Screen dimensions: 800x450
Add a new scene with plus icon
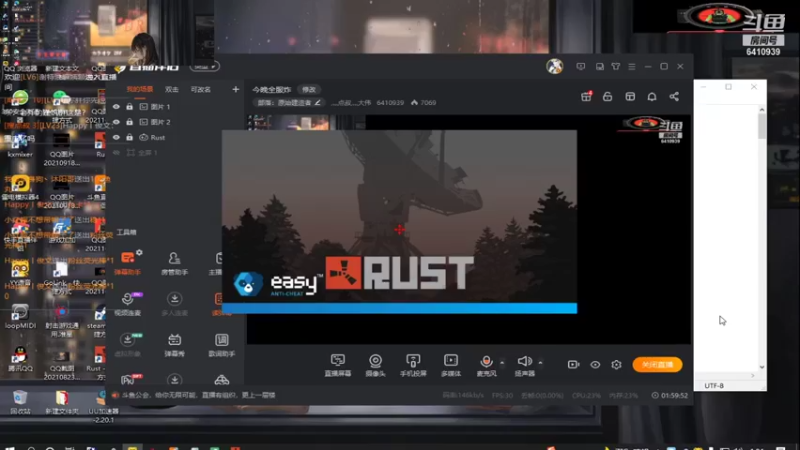[235, 89]
